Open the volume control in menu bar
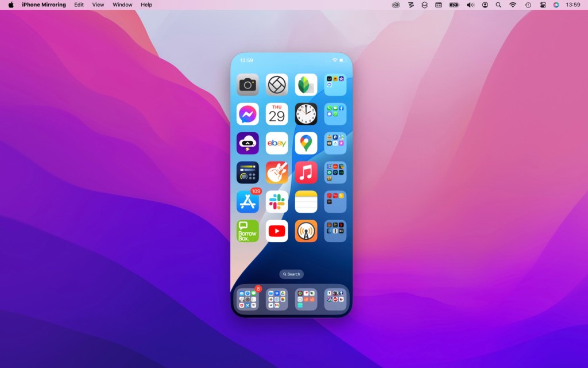Screen dimensions: 588x368 (x=470, y=5)
